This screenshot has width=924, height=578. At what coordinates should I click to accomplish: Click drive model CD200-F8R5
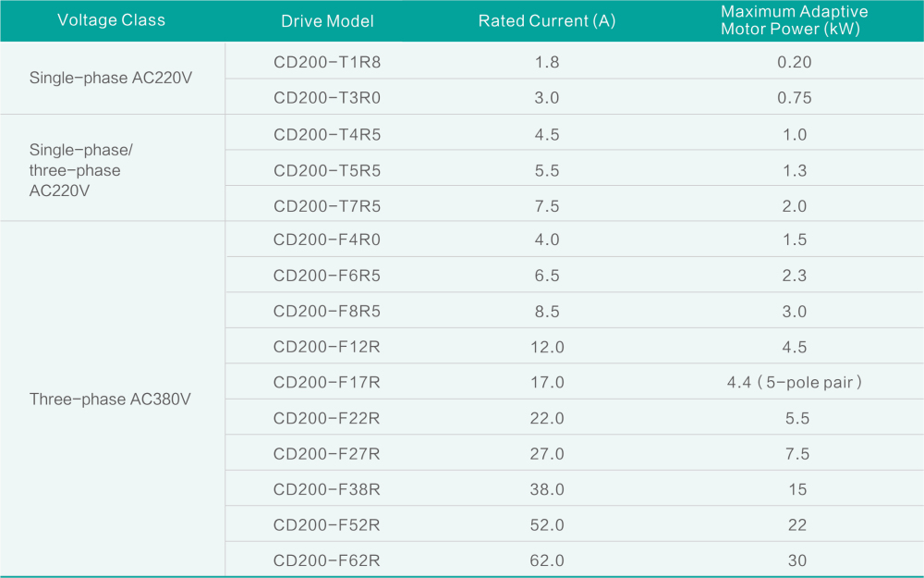(327, 312)
